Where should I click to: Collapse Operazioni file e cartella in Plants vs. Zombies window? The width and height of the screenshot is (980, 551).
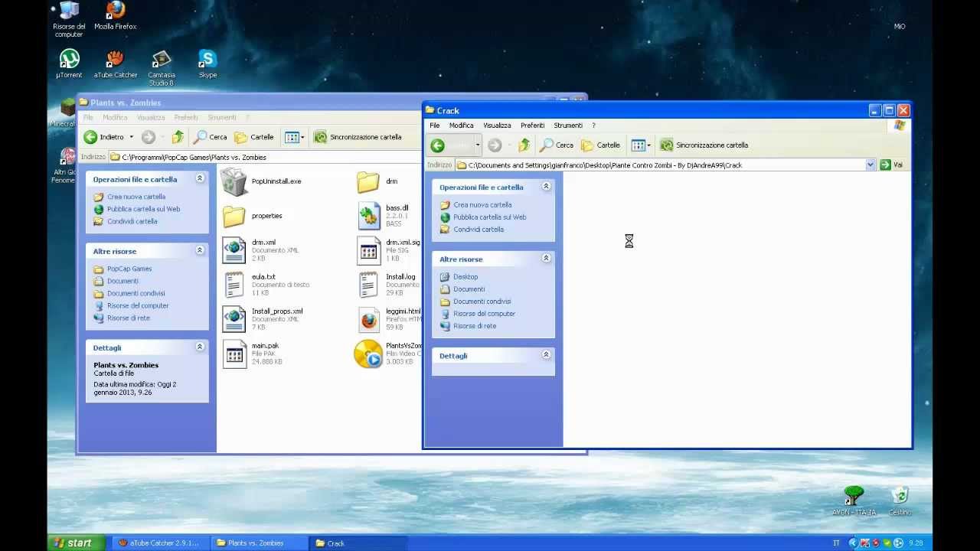tap(200, 179)
